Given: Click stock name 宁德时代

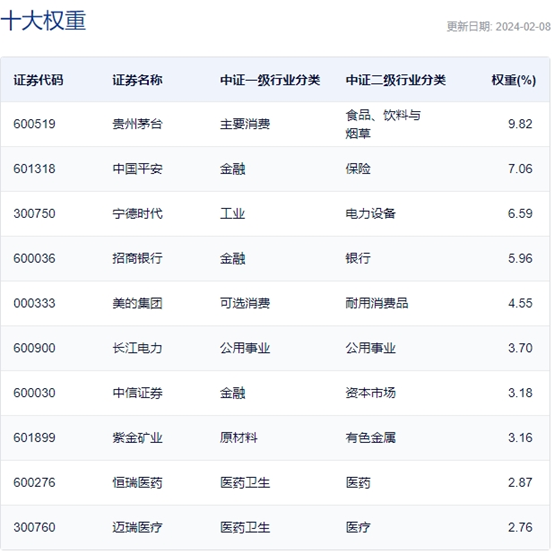Looking at the screenshot, I should click(137, 214).
